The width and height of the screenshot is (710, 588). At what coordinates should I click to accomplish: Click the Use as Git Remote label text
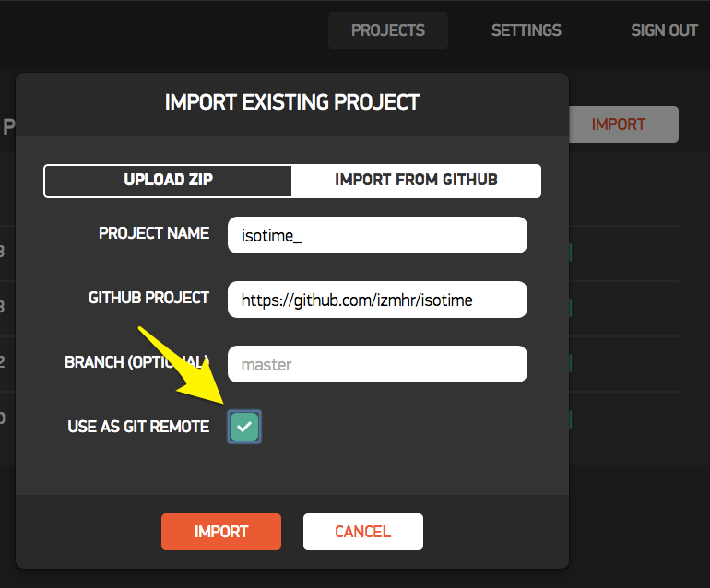tap(138, 427)
